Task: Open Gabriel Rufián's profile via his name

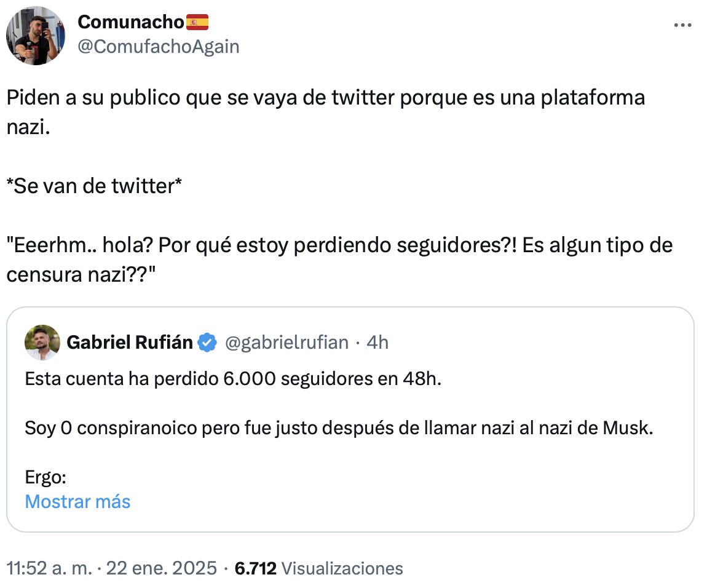Action: pos(129,343)
